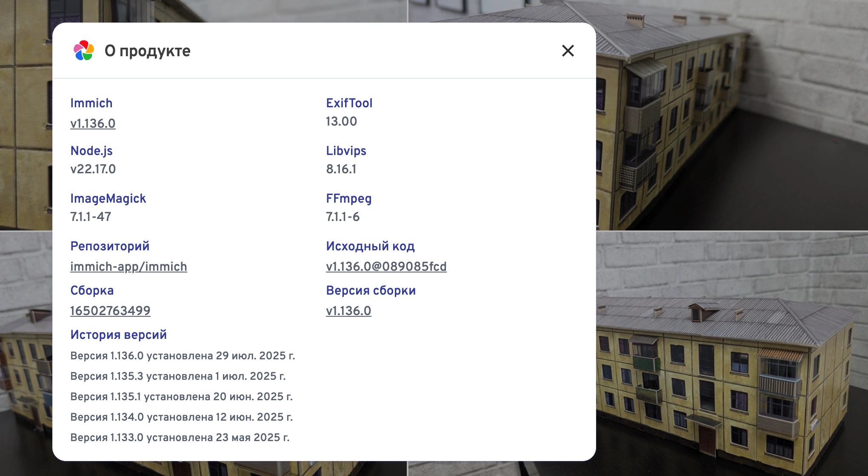Select the ExifTool label
Viewport: 868px width, 476px height.
coord(349,103)
